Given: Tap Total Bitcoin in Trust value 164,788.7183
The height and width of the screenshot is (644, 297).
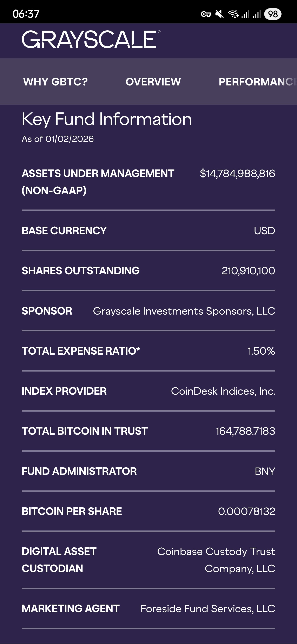Looking at the screenshot, I should coord(245,431).
